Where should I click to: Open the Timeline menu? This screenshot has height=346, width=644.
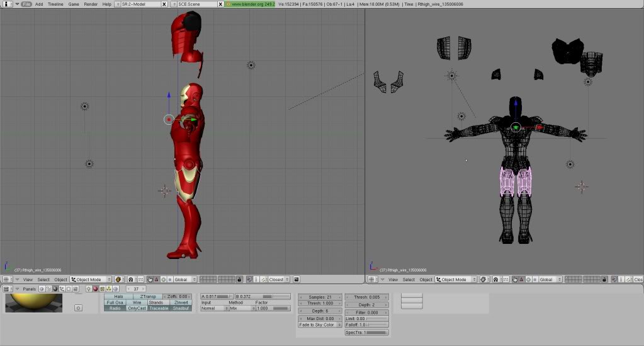click(55, 4)
